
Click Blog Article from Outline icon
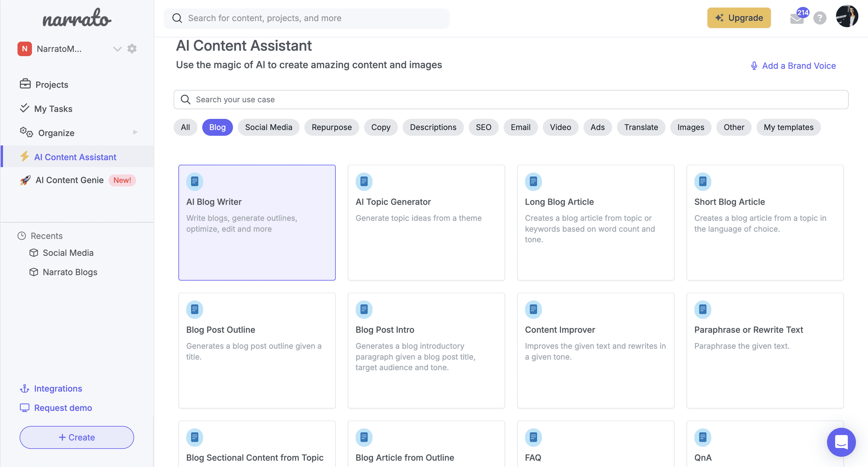point(364,437)
